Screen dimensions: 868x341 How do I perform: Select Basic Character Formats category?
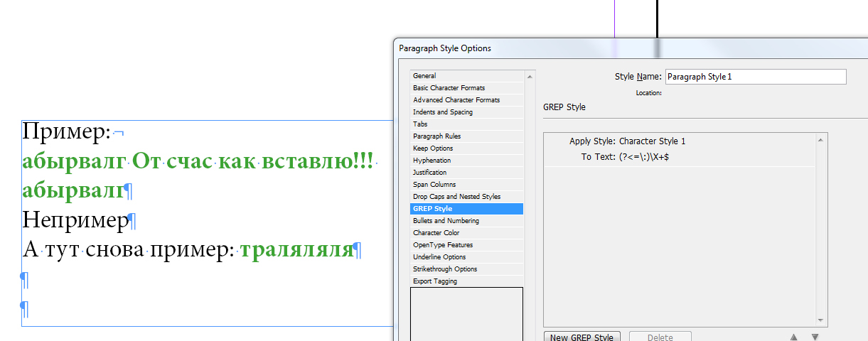click(x=467, y=88)
